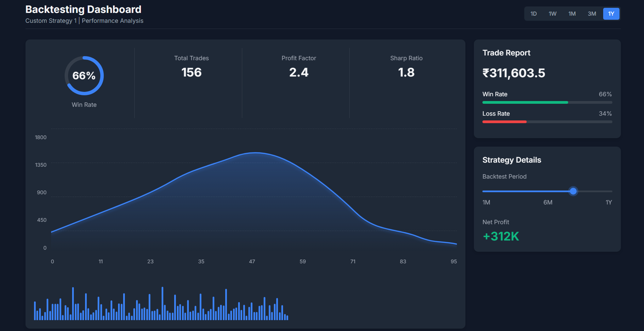
Task: Select the 1D time range tab
Action: pyautogui.click(x=533, y=14)
